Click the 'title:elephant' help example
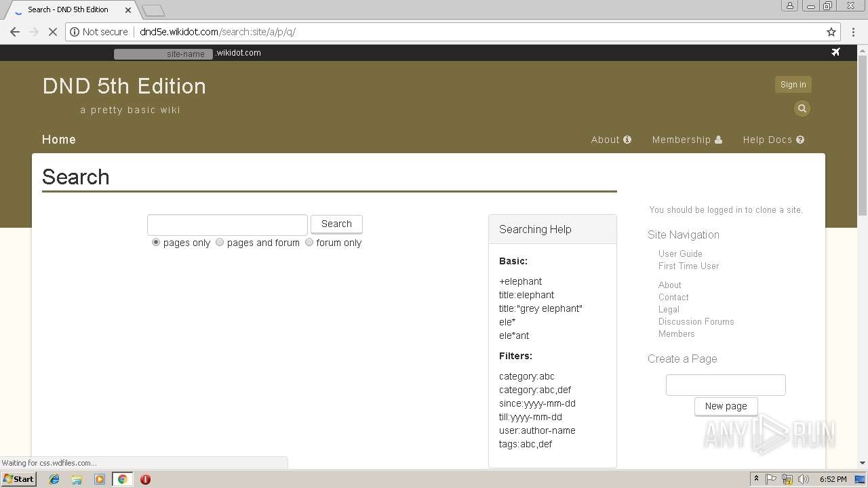The height and width of the screenshot is (488, 868). 526,295
